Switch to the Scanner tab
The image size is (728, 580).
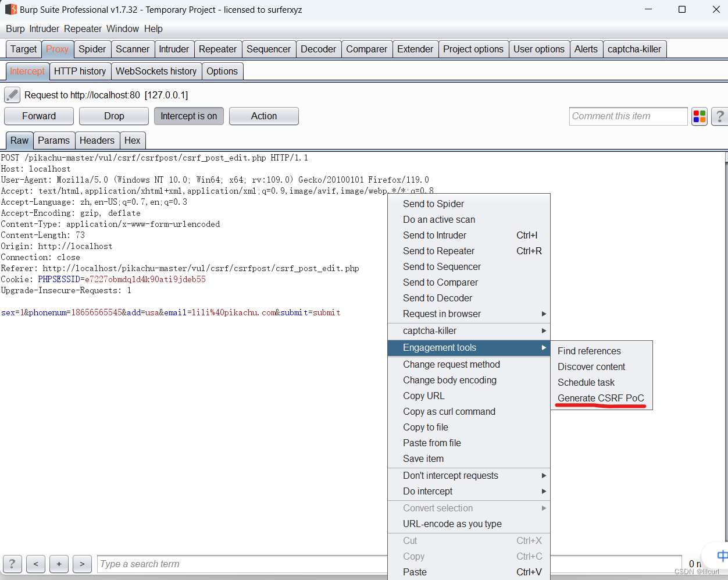pyautogui.click(x=133, y=49)
